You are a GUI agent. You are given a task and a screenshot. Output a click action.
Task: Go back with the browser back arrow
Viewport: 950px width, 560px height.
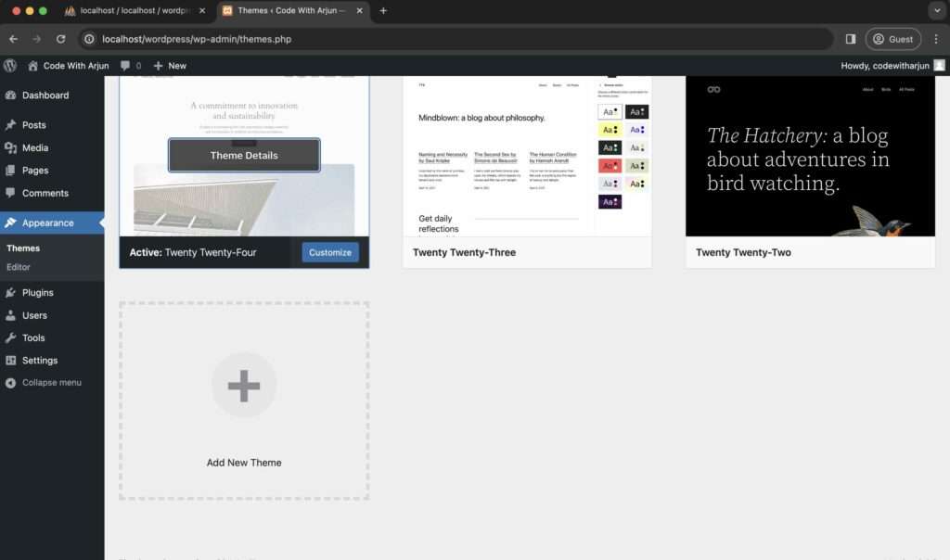[13, 39]
